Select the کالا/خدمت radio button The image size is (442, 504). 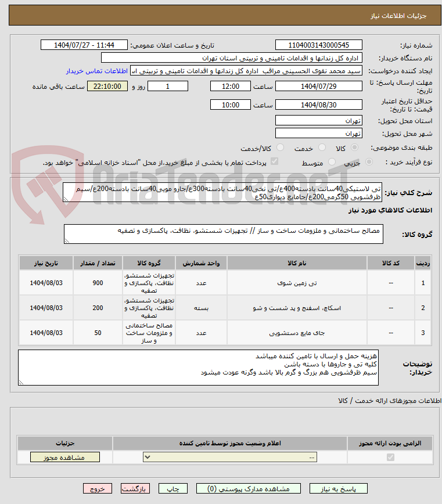pos(281,147)
